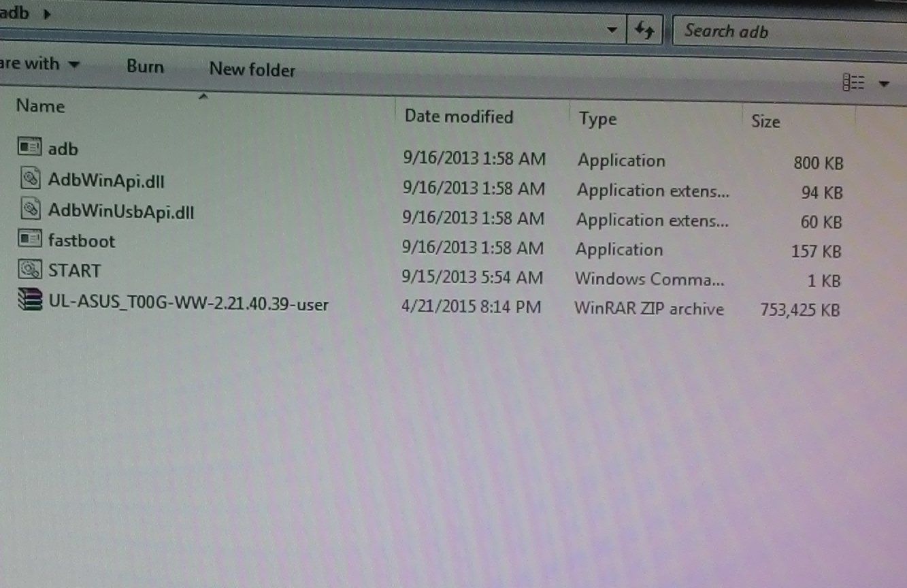The height and width of the screenshot is (588, 907).
Task: Select the WinRAR ZIP archive icon
Action: (x=30, y=300)
